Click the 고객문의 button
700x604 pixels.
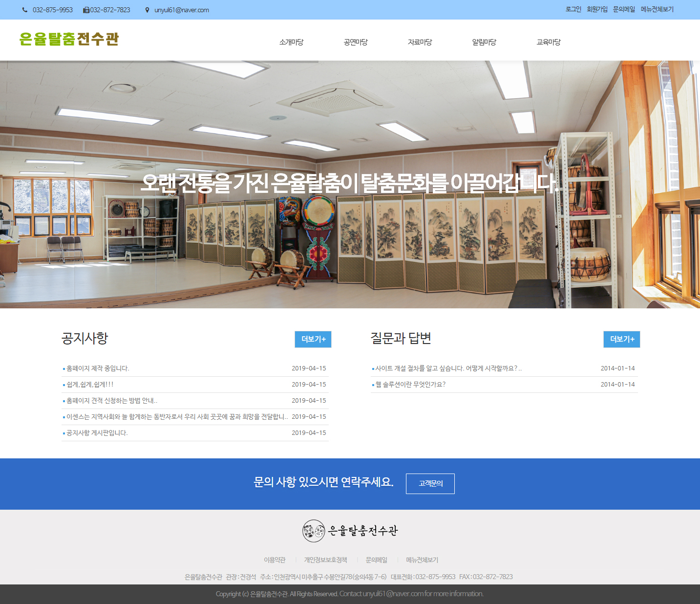tap(430, 483)
